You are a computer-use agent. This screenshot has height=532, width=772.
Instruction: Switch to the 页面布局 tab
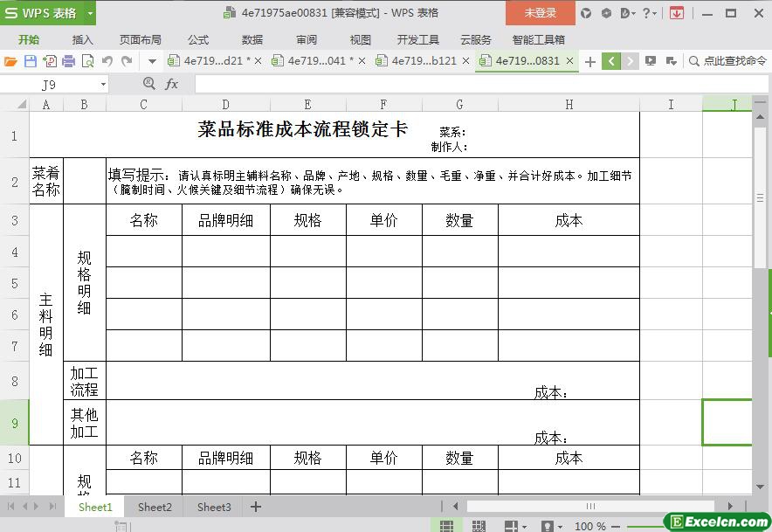(141, 40)
